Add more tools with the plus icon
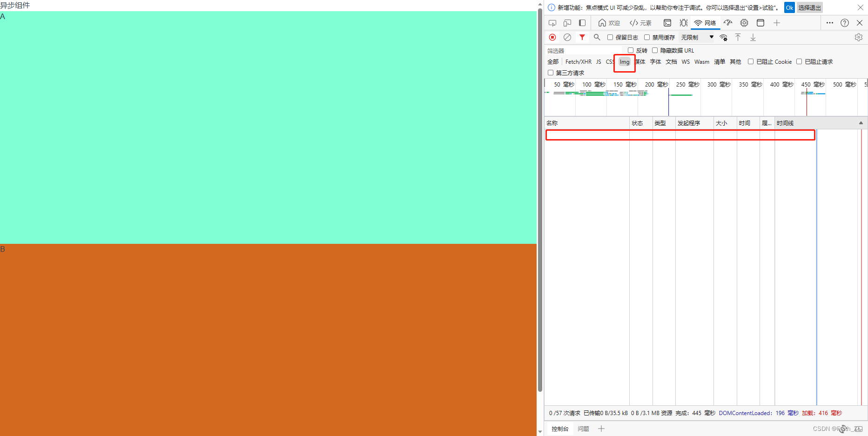Screen dimensions: 868x436 (x=777, y=23)
